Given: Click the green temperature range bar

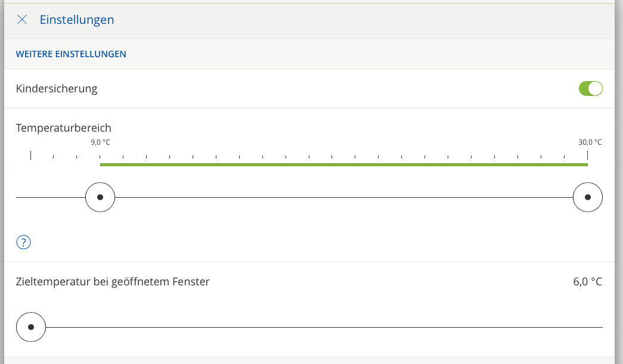Looking at the screenshot, I should [x=343, y=164].
